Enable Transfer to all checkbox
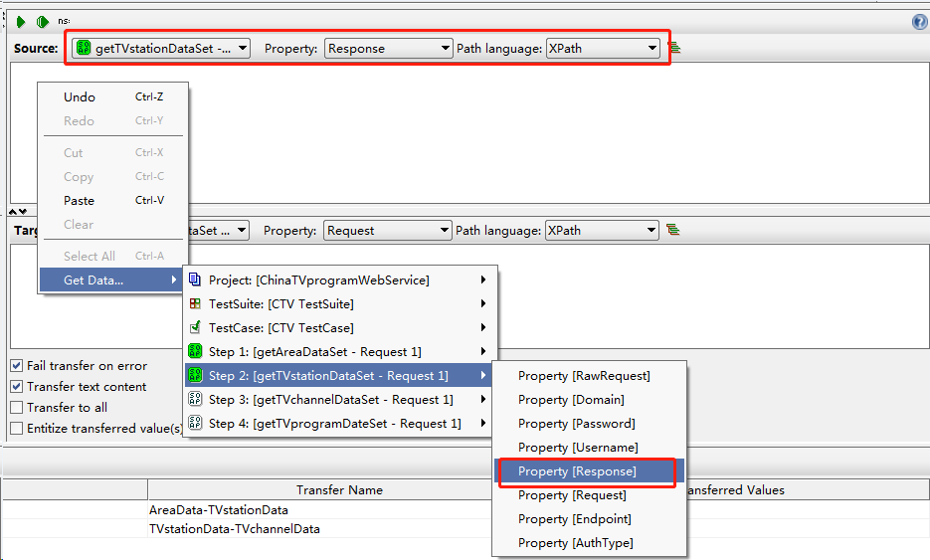Image resolution: width=930 pixels, height=560 pixels. [x=17, y=407]
